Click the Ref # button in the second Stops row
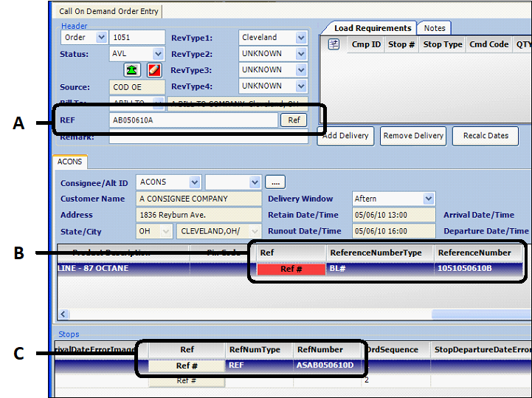The width and height of the screenshot is (532, 398). tap(187, 381)
